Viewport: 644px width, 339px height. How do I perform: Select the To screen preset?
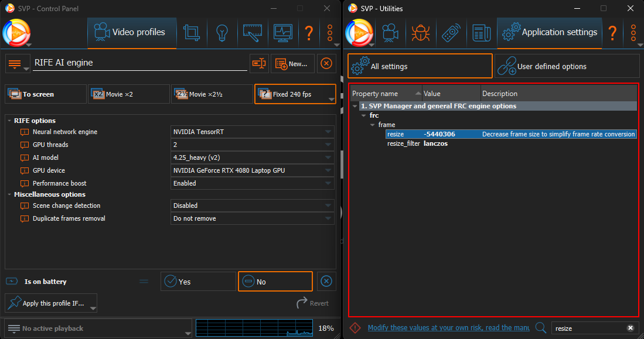pos(46,94)
